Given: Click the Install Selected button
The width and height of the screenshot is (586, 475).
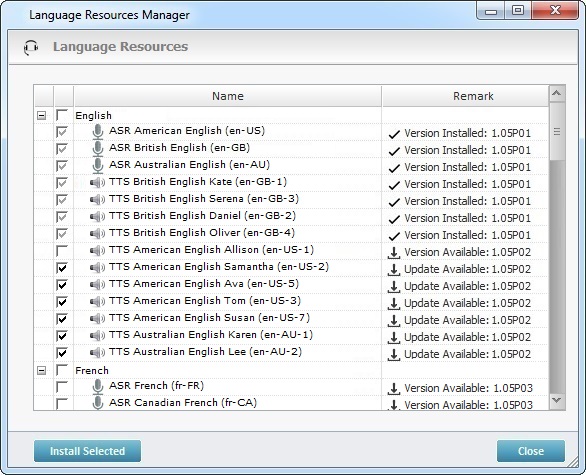Looking at the screenshot, I should 87,451.
